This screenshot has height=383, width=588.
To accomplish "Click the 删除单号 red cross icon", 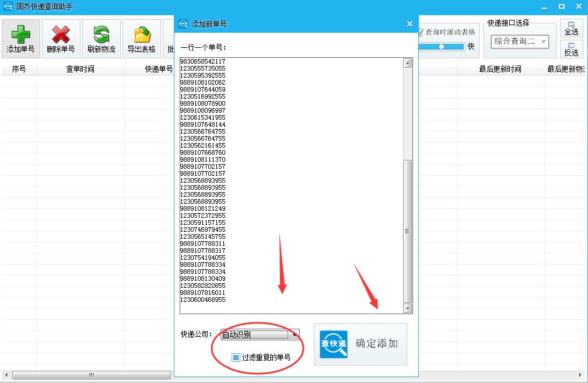I will [60, 34].
